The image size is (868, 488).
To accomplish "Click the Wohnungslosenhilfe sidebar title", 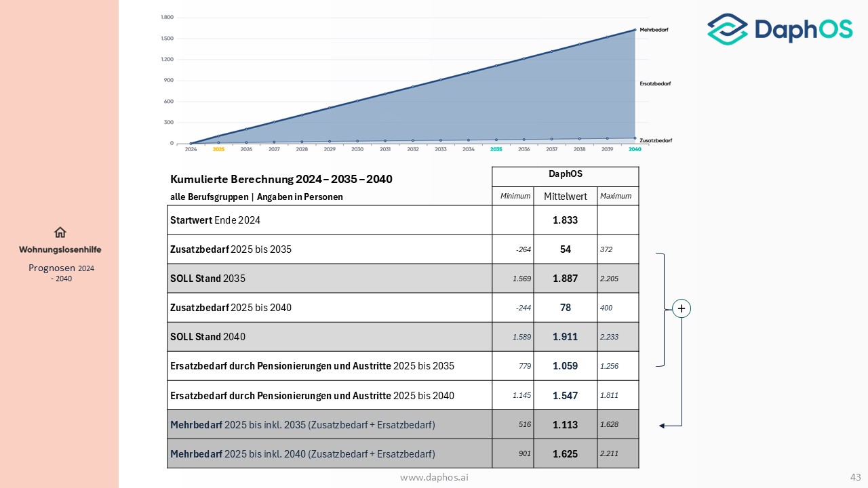I will [x=60, y=249].
